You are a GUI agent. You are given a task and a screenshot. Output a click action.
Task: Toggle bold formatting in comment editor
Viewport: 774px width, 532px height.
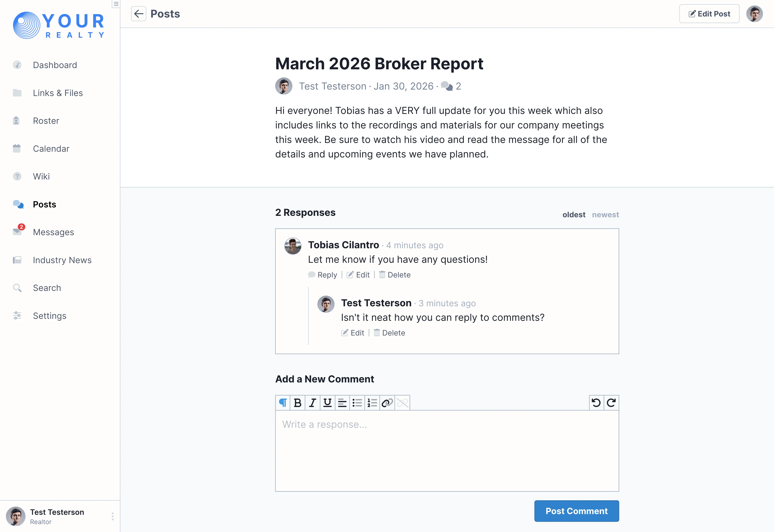tap(297, 403)
